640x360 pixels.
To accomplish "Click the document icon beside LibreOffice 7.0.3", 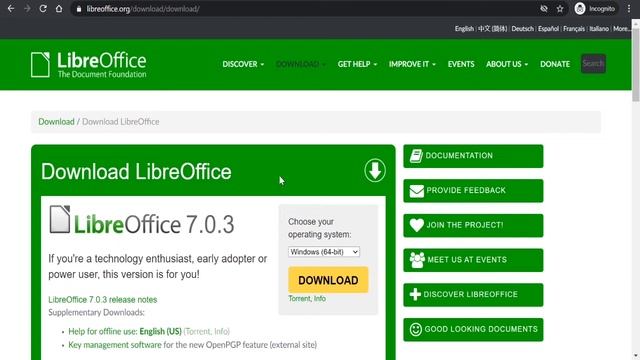I will coord(60,219).
